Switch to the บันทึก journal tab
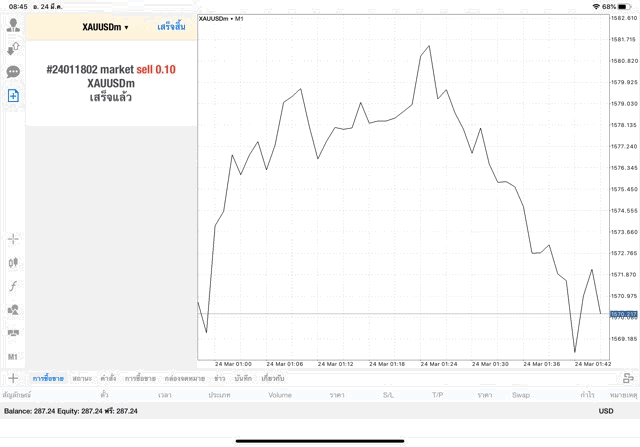 click(x=243, y=379)
